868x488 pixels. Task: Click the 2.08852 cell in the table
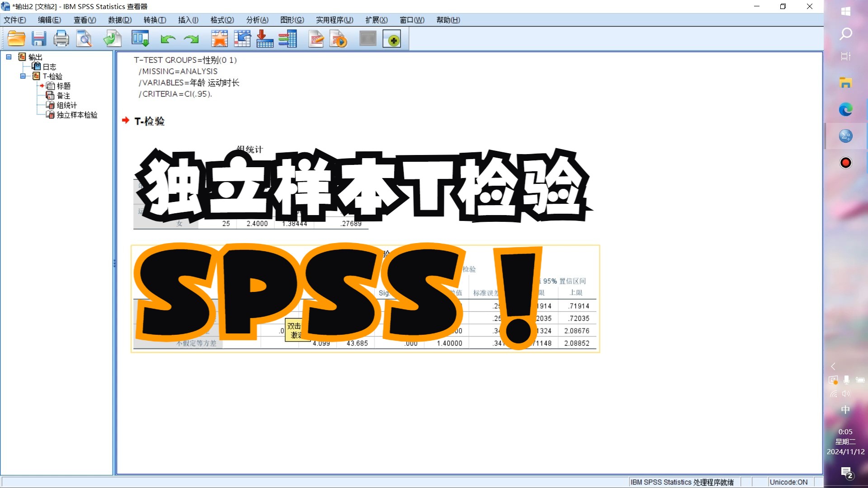[576, 343]
